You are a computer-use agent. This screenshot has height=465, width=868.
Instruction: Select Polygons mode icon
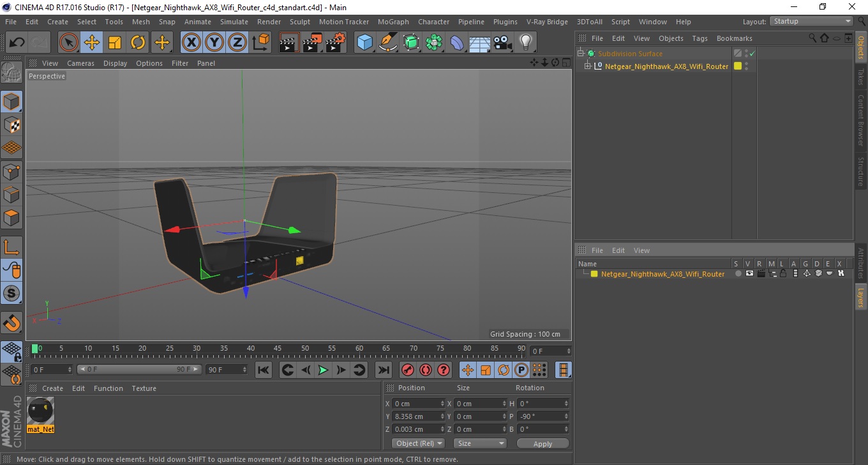(11, 217)
